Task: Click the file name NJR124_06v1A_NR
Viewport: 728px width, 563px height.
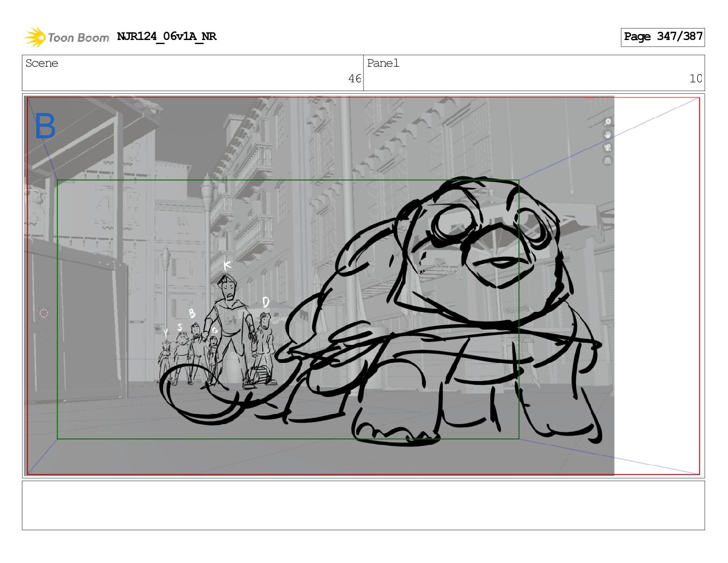Action: coord(166,36)
